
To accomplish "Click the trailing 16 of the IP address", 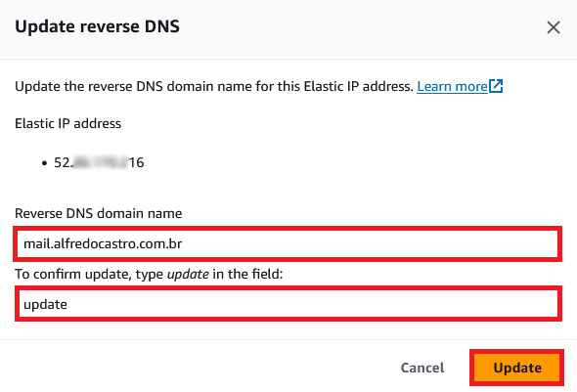I will click(136, 162).
